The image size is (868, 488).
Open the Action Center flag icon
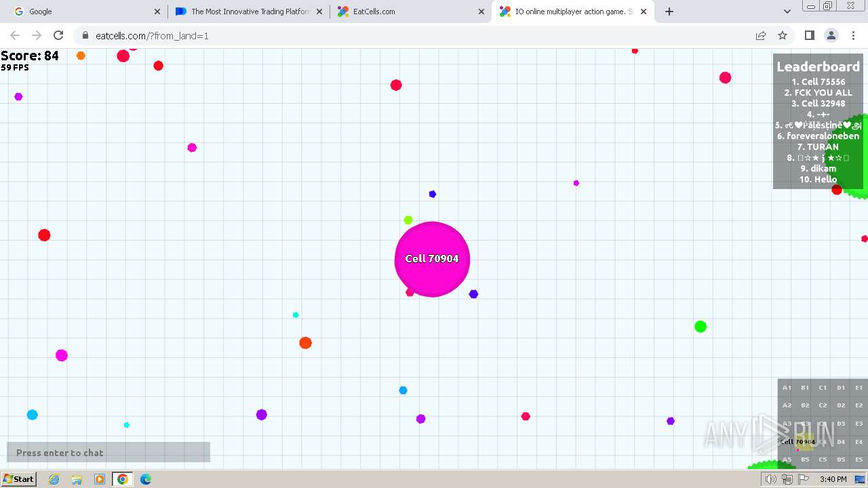click(804, 479)
